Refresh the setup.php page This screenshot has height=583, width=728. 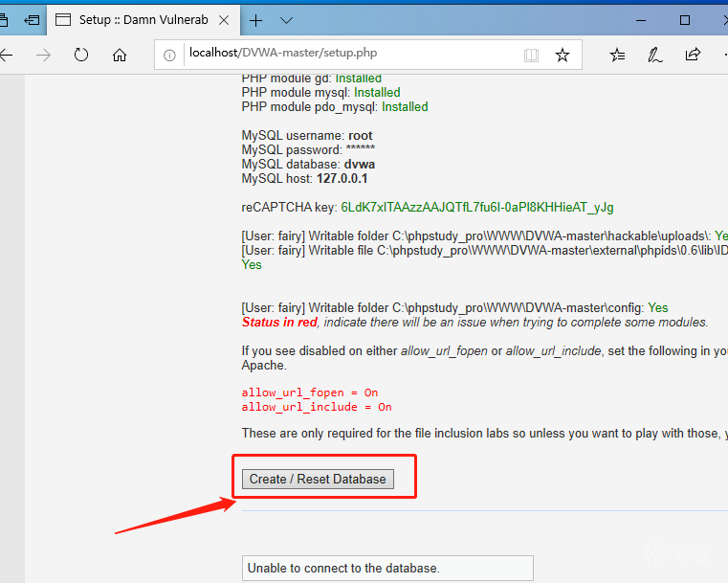81,55
